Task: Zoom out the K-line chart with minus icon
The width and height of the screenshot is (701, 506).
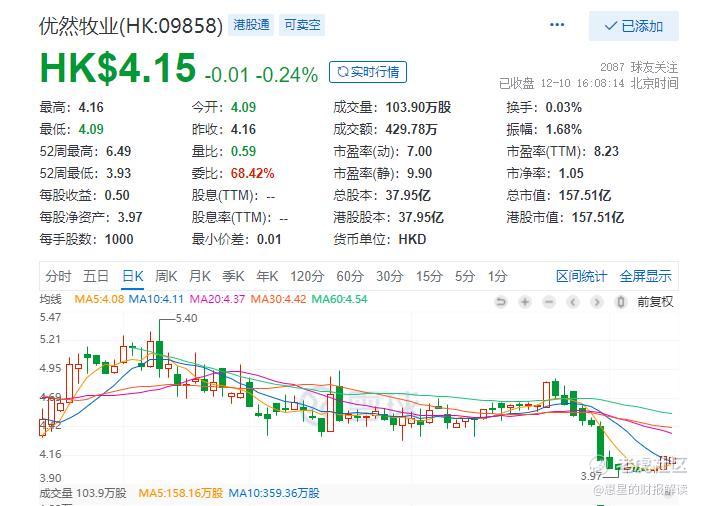Action: coord(549,302)
